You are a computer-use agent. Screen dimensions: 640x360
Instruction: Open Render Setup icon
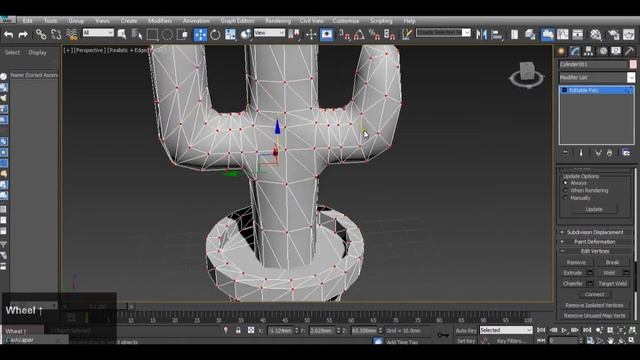613,35
